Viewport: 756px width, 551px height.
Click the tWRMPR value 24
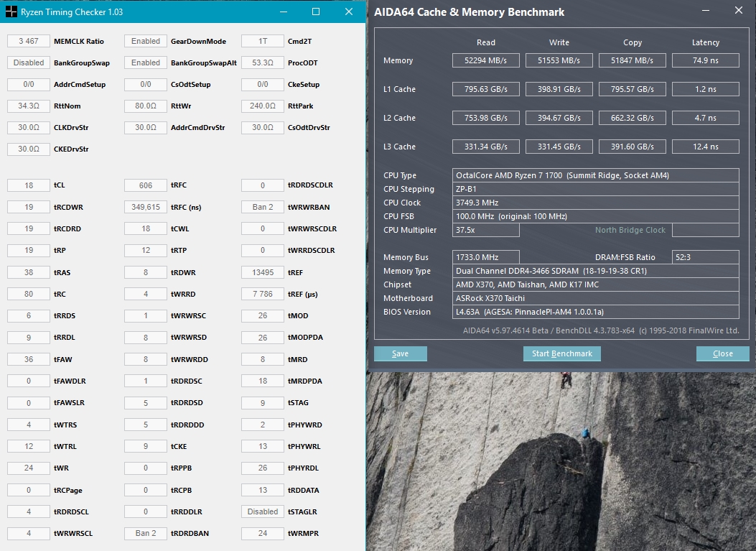(263, 533)
